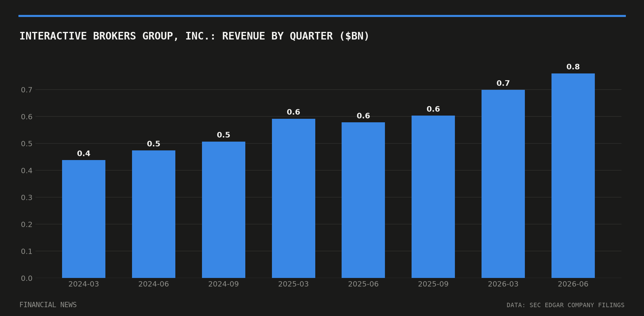Select the 2024-09 revenue bar
The height and width of the screenshot is (316, 644).
(x=224, y=210)
